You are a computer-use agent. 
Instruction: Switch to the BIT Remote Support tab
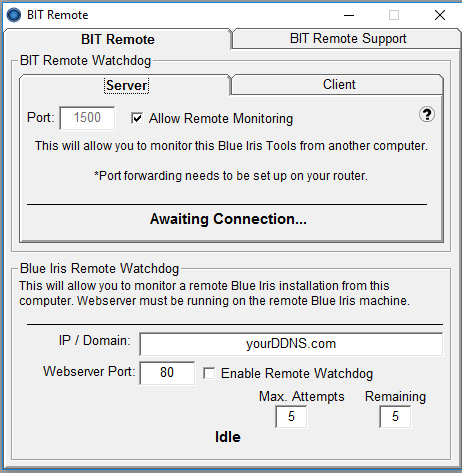tap(347, 39)
